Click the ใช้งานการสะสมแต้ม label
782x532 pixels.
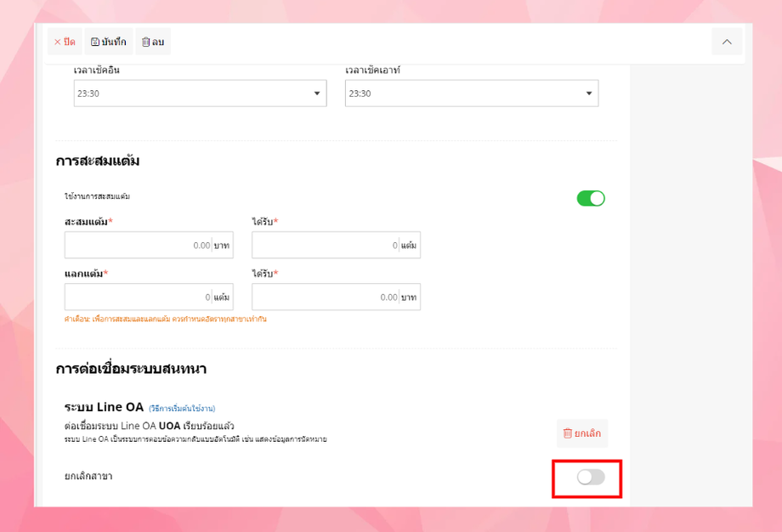click(x=97, y=196)
